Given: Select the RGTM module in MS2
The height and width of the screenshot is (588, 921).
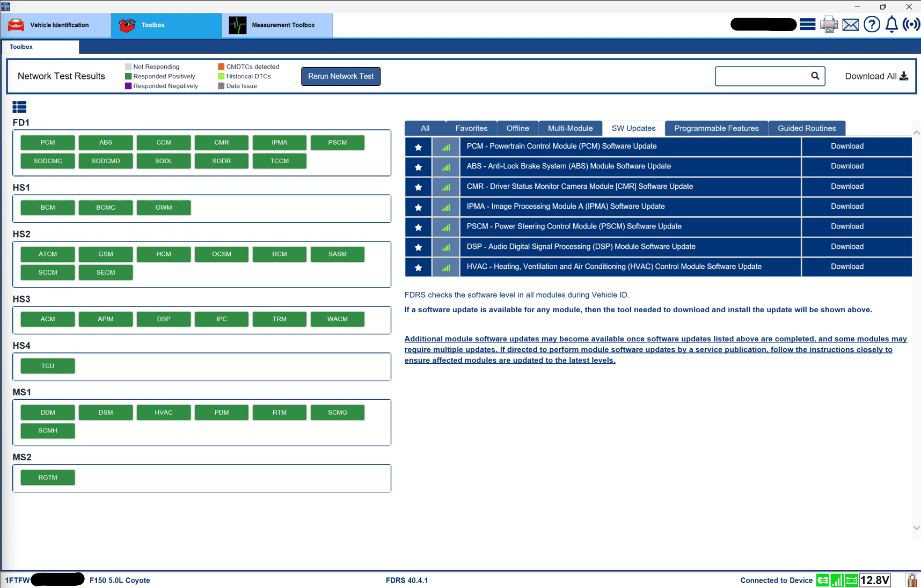Looking at the screenshot, I should (48, 477).
